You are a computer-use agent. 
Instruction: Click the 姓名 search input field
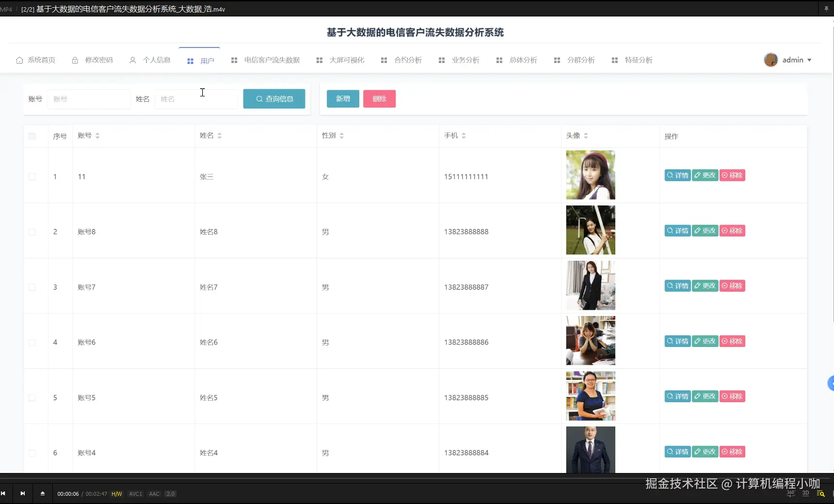pyautogui.click(x=196, y=98)
